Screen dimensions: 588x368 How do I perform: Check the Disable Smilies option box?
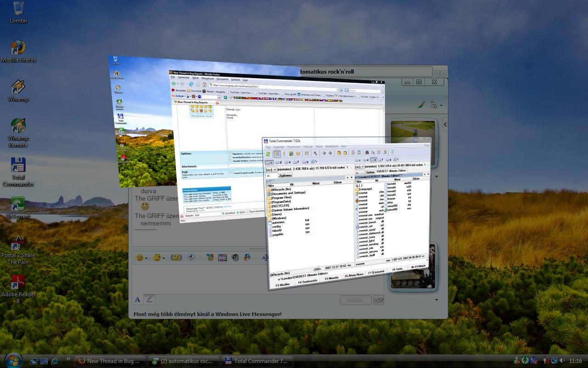point(230,161)
